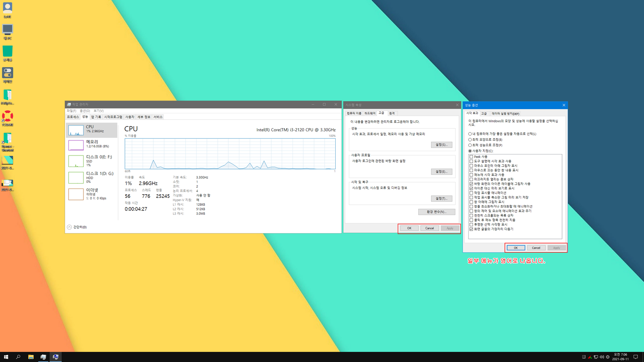Check 도구 설명에 시각 효과 사용

[471, 161]
